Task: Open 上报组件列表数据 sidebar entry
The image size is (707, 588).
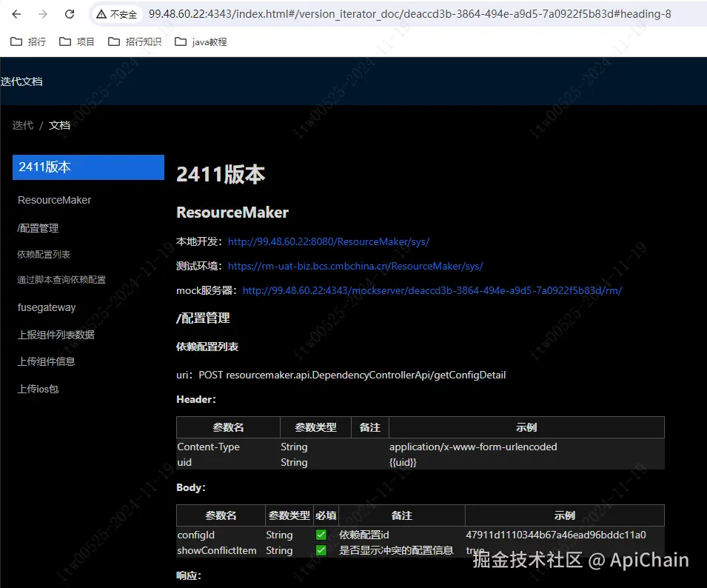Action: (56, 335)
